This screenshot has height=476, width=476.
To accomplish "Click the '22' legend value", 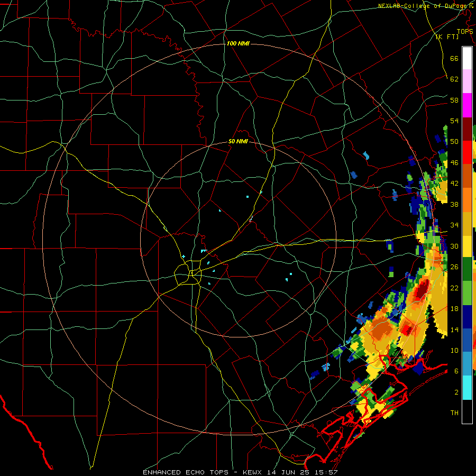I will coord(454,288).
